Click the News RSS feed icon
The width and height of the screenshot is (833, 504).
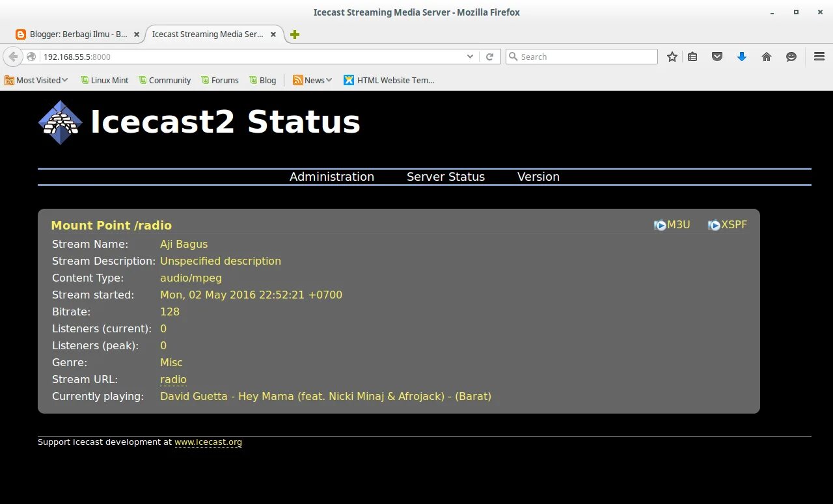pos(298,80)
